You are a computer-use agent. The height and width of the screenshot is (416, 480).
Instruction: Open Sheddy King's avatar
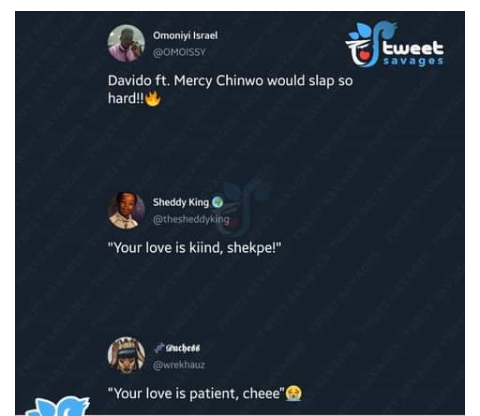(x=126, y=210)
